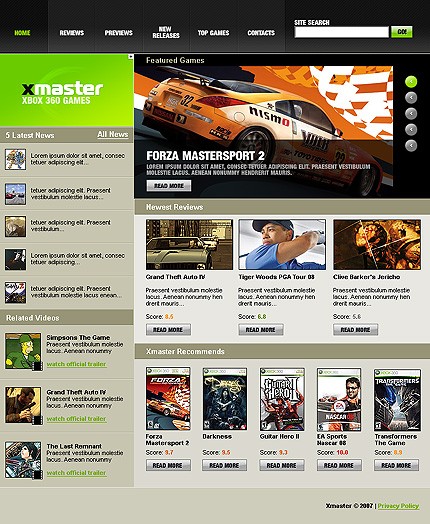Viewport: 430px width, 524px height.
Task: Click the xmaster Xbox 360 Games logo
Action: [x=62, y=94]
